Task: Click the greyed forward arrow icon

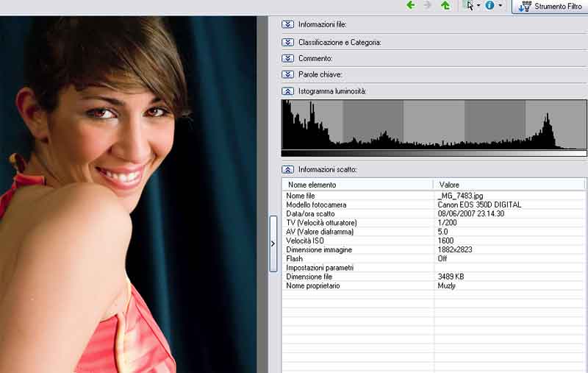Action: point(428,5)
